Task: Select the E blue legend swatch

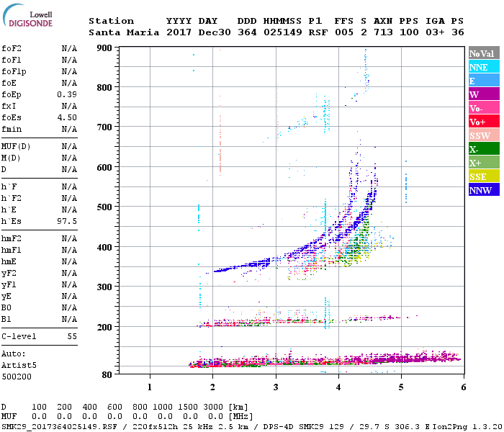Action: (x=484, y=81)
